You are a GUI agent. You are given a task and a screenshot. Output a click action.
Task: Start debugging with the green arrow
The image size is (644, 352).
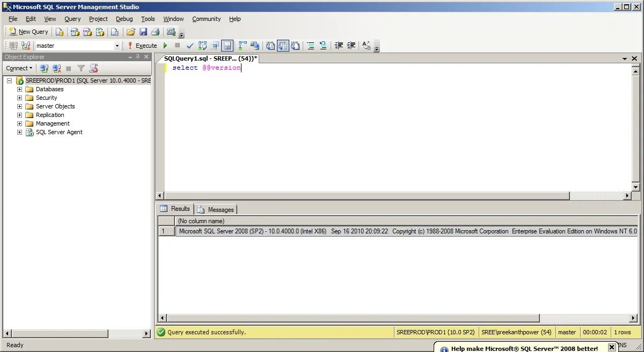coord(165,46)
